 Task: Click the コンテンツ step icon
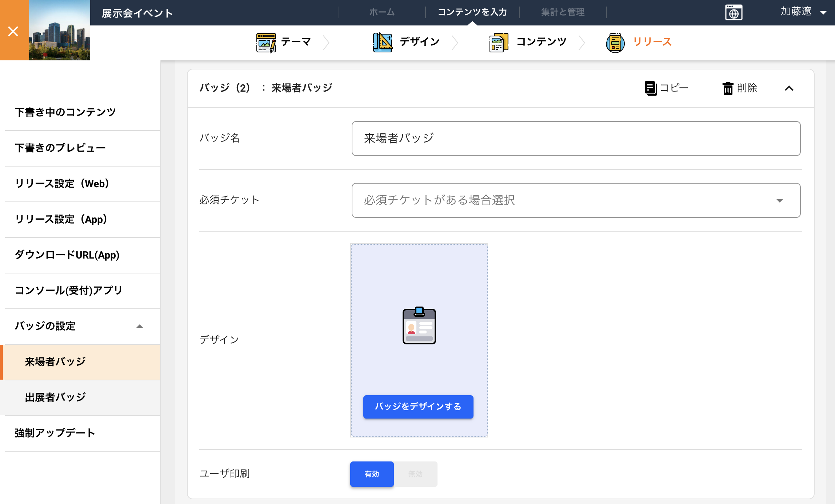499,43
